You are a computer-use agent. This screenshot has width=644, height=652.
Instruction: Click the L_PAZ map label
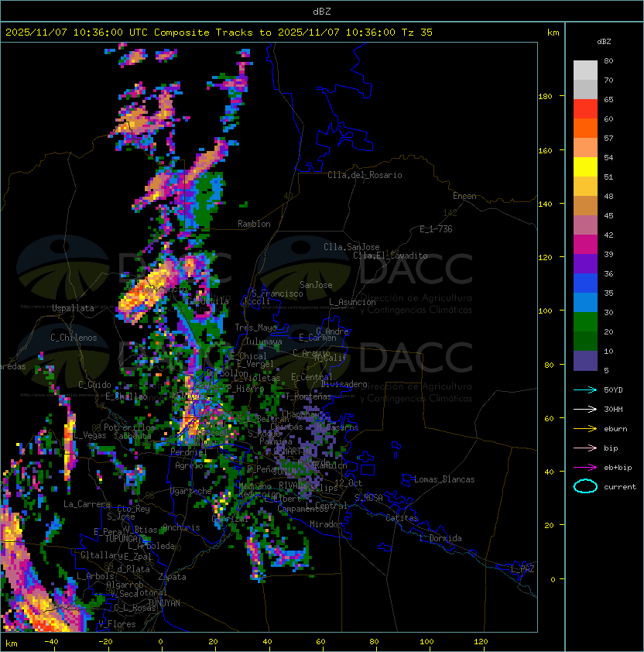[522, 569]
